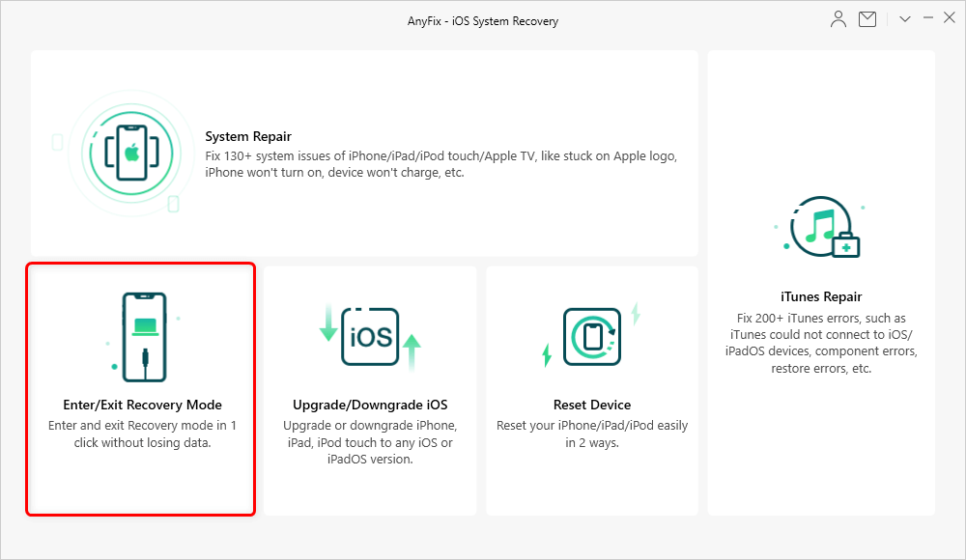Click the Recovery mode description text
Viewport: 966px width, 560px height.
pos(141,434)
